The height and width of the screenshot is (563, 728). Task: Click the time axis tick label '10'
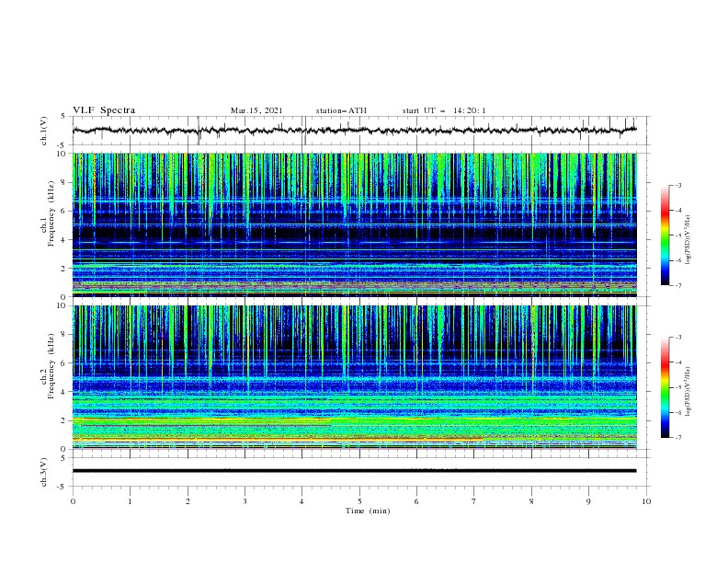point(646,501)
